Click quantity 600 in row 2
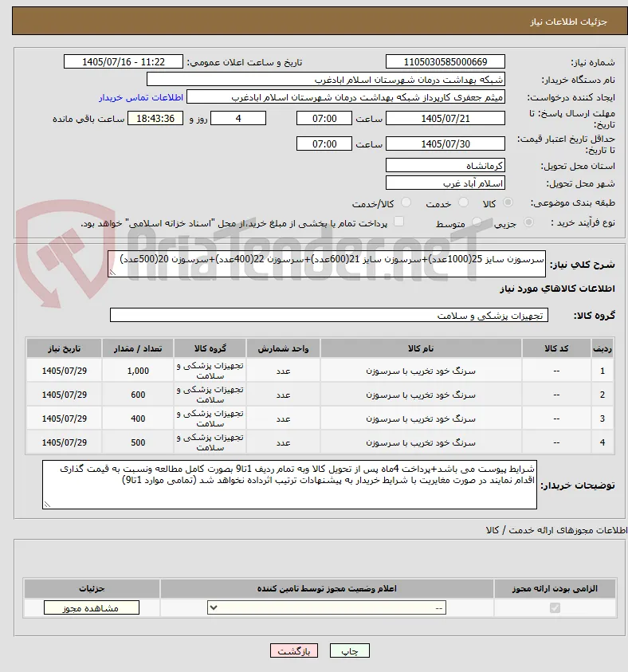 pyautogui.click(x=138, y=395)
